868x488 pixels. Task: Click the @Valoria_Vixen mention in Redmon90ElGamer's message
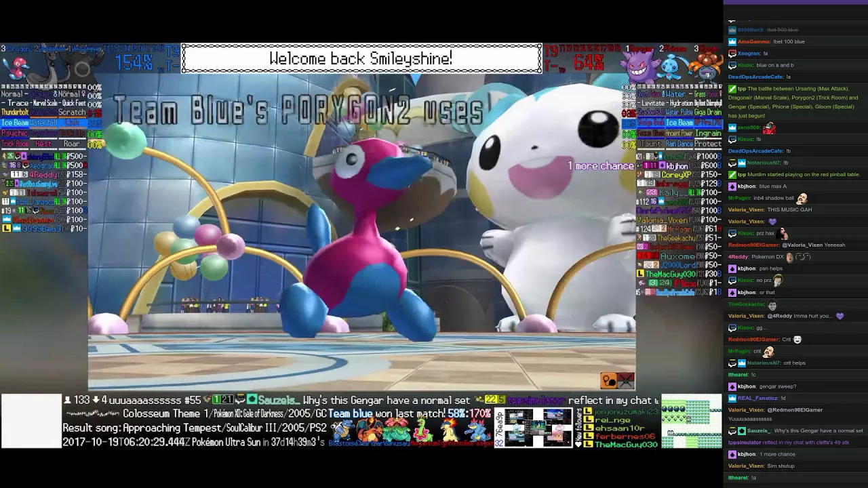[x=804, y=245]
